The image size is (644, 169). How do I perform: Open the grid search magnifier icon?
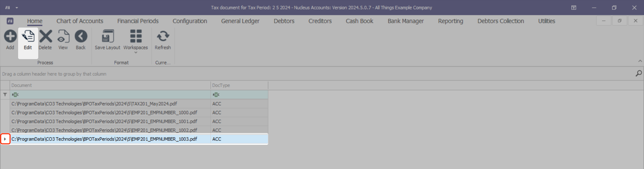tap(639, 73)
